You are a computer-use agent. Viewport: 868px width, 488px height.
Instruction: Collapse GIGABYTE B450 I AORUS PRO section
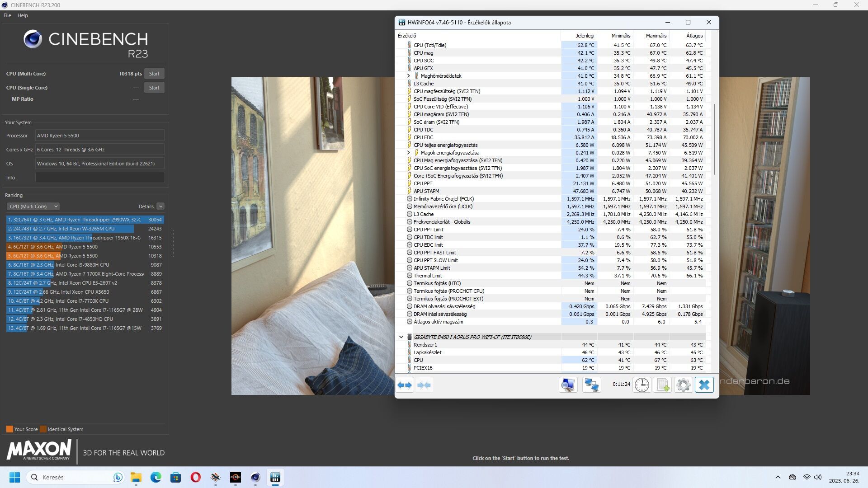[x=401, y=337]
